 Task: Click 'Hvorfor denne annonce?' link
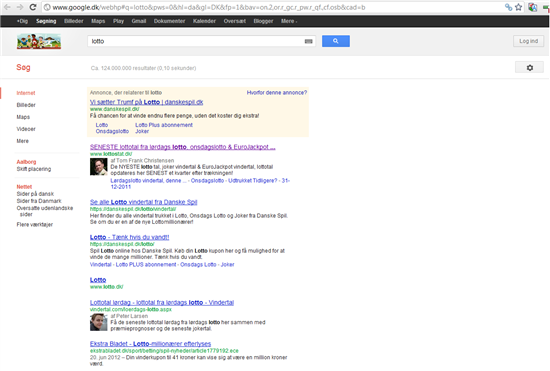(x=277, y=93)
